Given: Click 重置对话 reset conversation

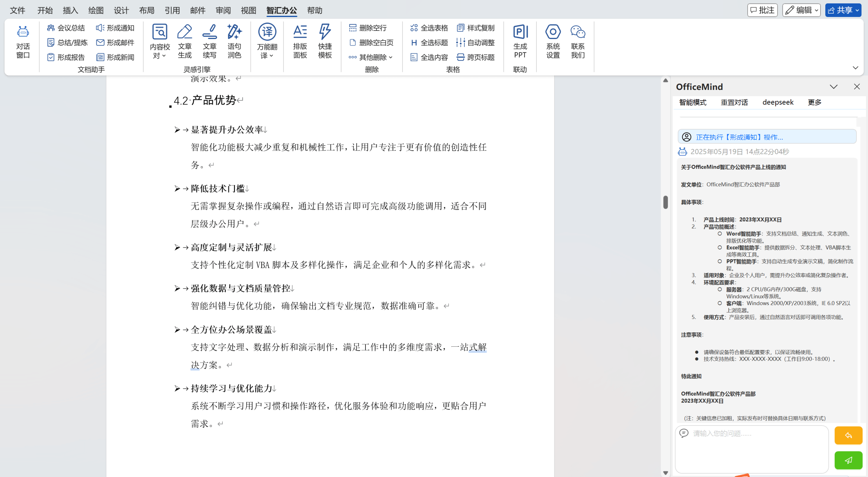Looking at the screenshot, I should coord(734,102).
